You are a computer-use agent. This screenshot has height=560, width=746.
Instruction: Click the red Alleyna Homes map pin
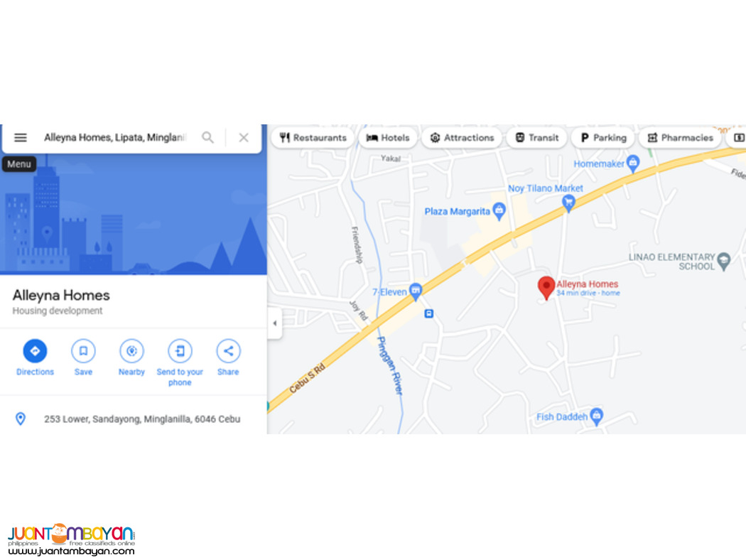(x=546, y=287)
